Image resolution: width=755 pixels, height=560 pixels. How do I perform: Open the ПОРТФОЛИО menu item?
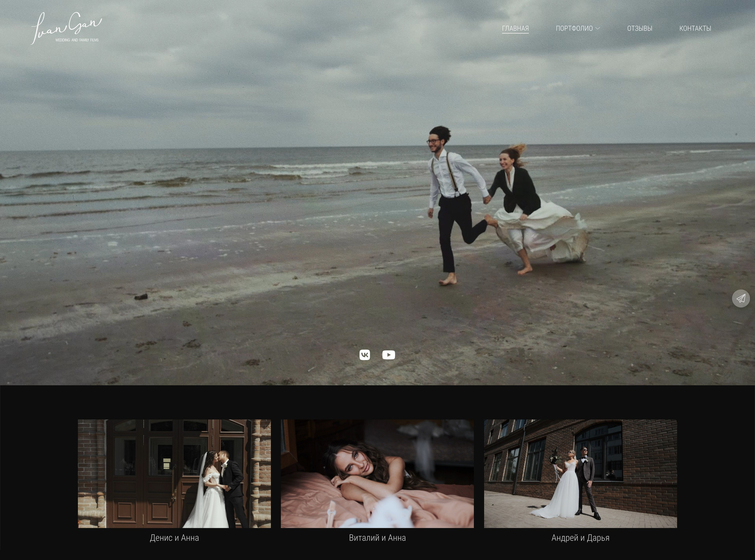pyautogui.click(x=574, y=29)
